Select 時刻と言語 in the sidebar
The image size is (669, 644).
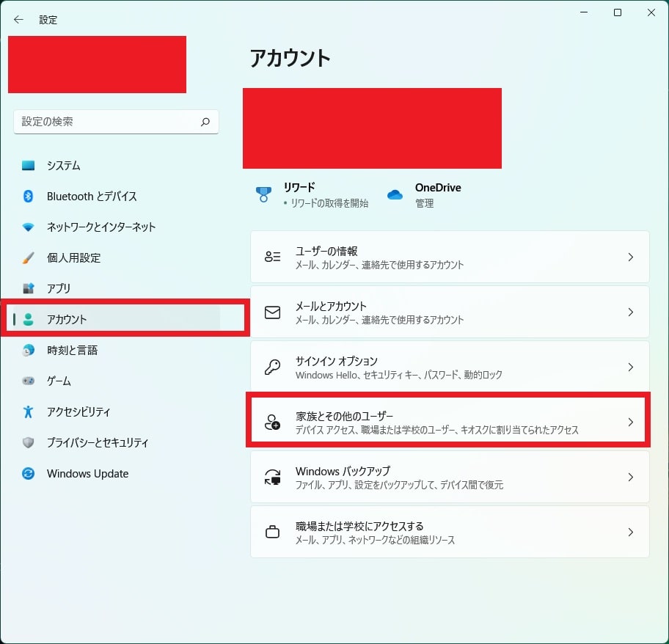[x=73, y=350]
